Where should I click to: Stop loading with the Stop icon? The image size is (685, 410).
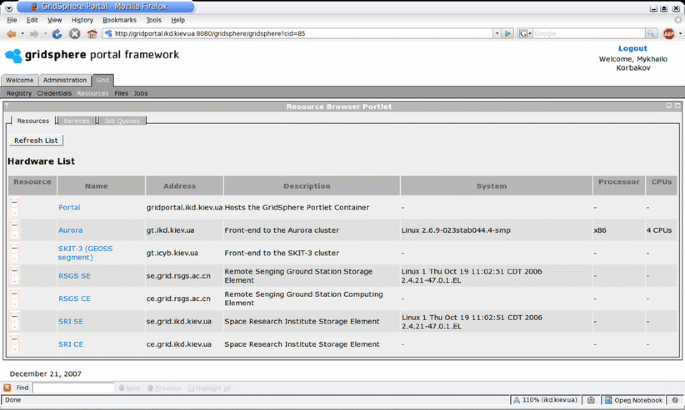[x=75, y=34]
